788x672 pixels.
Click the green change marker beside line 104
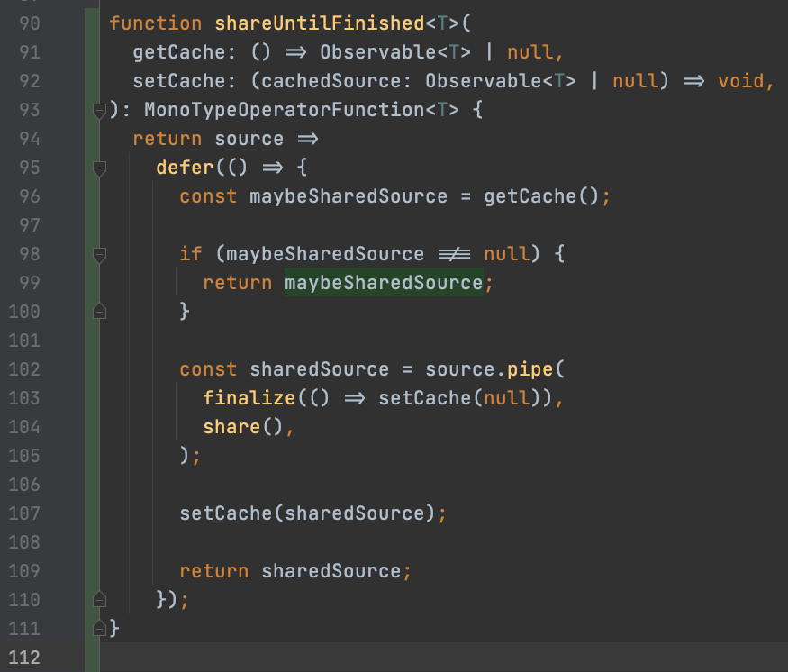[92, 427]
